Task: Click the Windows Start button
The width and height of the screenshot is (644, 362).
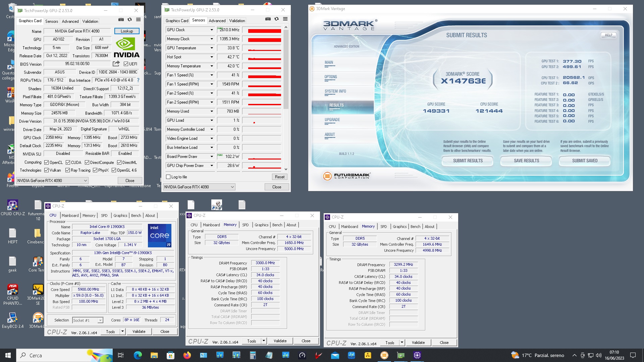Action: coord(8,355)
